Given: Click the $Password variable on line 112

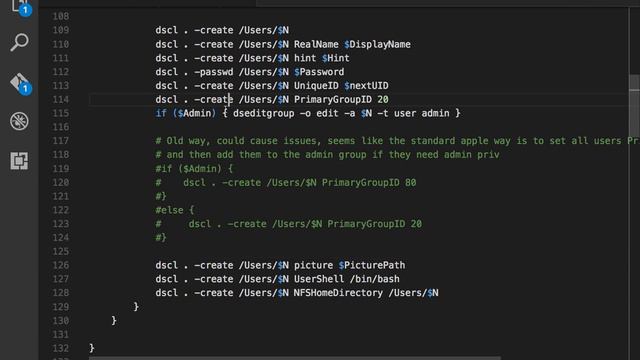Looking at the screenshot, I should click(x=319, y=72).
